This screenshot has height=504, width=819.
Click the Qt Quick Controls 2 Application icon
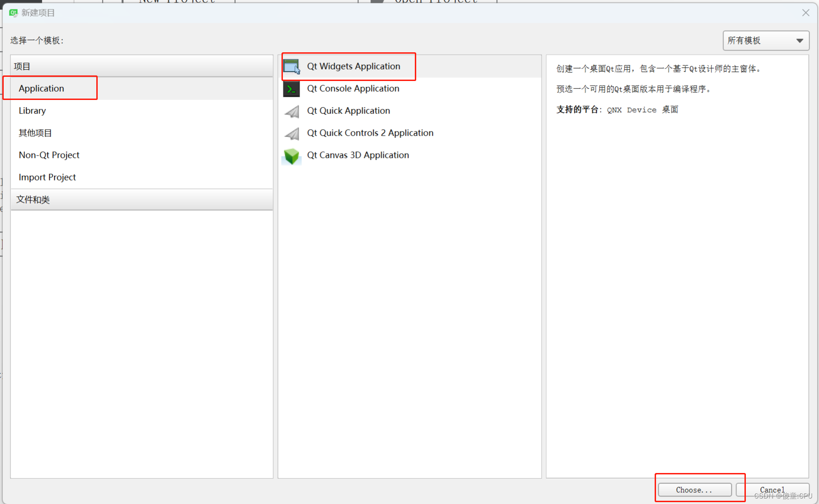coord(292,133)
